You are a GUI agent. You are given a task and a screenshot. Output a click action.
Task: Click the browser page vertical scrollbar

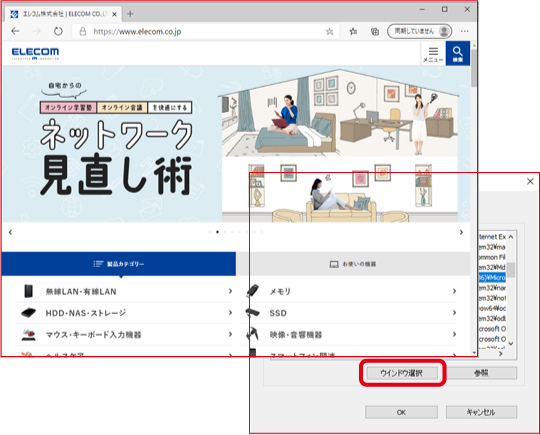click(x=474, y=67)
